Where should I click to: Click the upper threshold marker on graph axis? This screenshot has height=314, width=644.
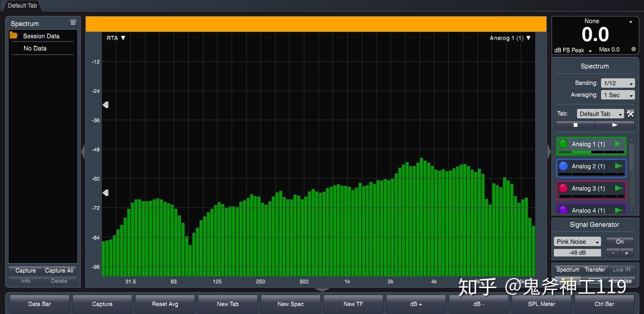click(x=105, y=105)
